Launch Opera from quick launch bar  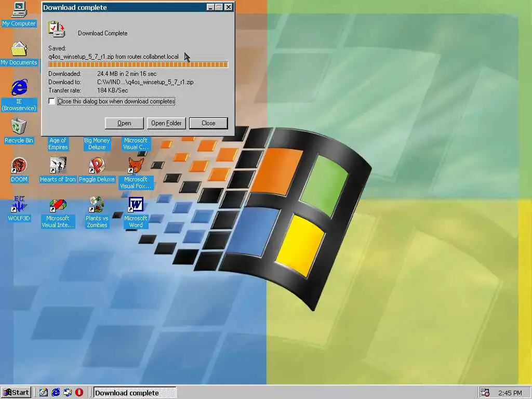(79, 392)
